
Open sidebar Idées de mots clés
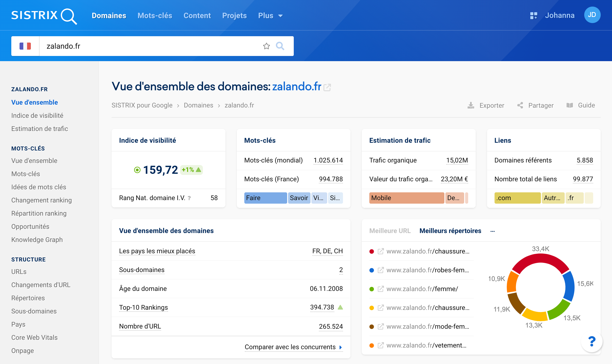pyautogui.click(x=39, y=187)
